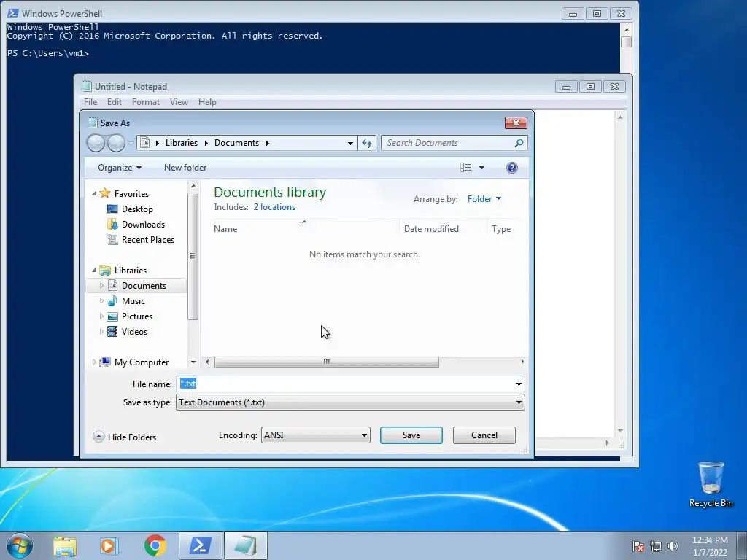Select My Computer in navigation pane
Screen dimensions: 747x560
pos(142,362)
